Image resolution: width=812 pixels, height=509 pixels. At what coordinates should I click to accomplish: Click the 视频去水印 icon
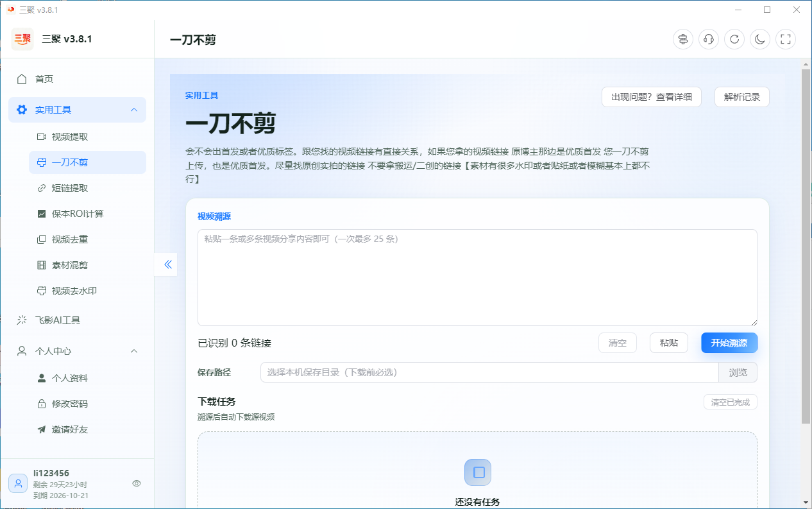point(42,291)
